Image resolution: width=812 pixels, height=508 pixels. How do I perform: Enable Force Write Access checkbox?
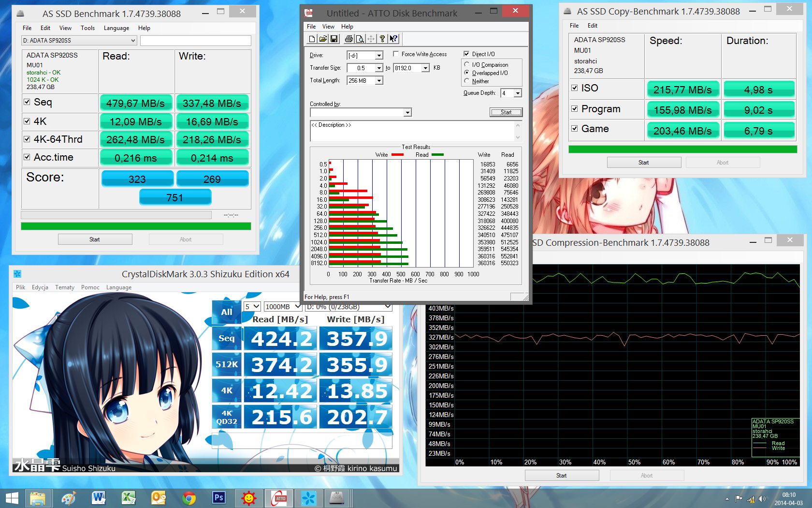tap(396, 54)
